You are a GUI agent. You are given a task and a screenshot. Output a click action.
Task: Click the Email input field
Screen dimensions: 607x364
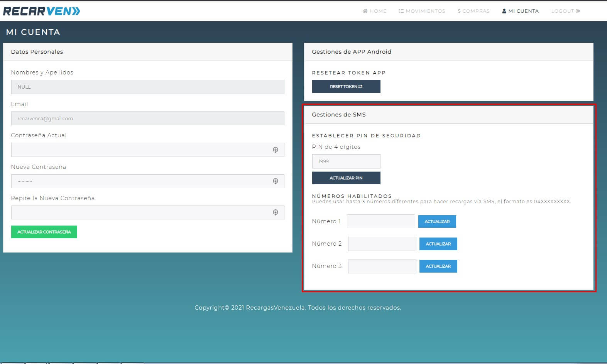click(147, 118)
